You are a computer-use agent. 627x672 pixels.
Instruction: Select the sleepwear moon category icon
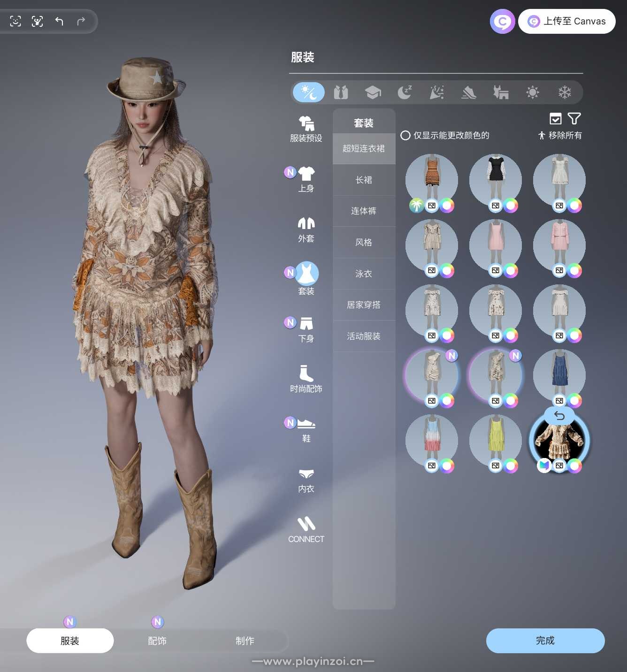(405, 92)
